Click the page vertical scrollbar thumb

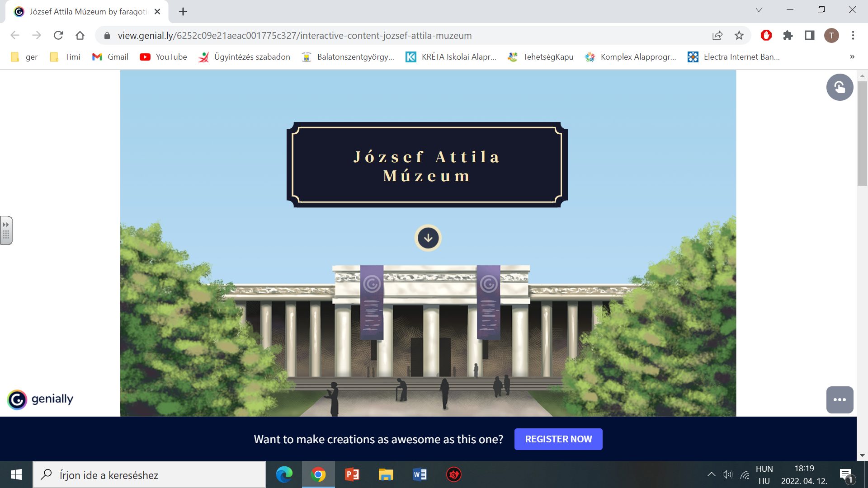pyautogui.click(x=862, y=133)
